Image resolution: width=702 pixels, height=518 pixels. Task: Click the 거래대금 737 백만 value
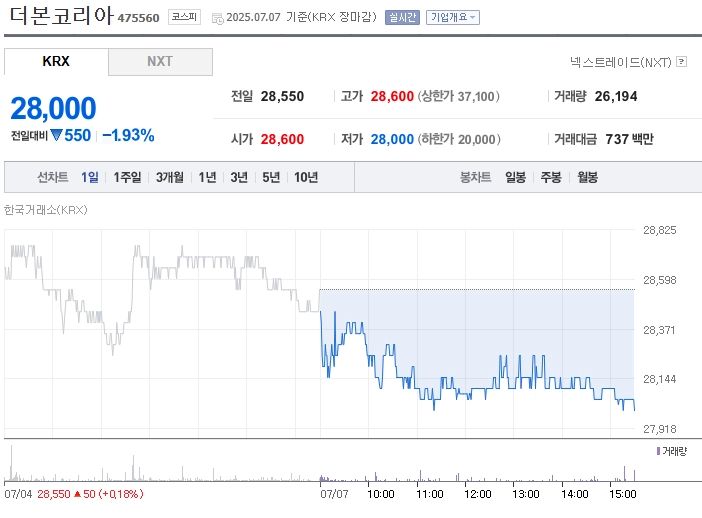coord(629,139)
